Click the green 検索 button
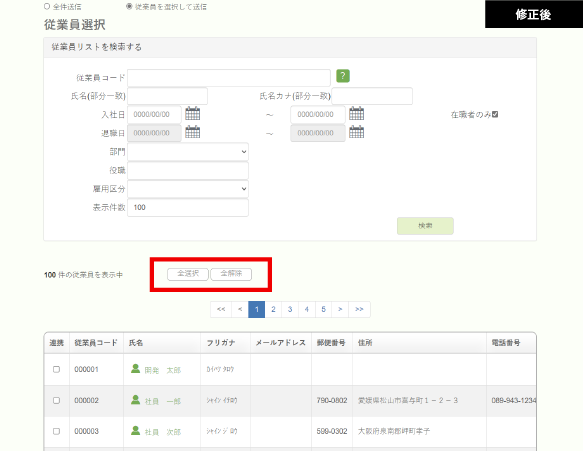583x451 pixels. (x=425, y=226)
